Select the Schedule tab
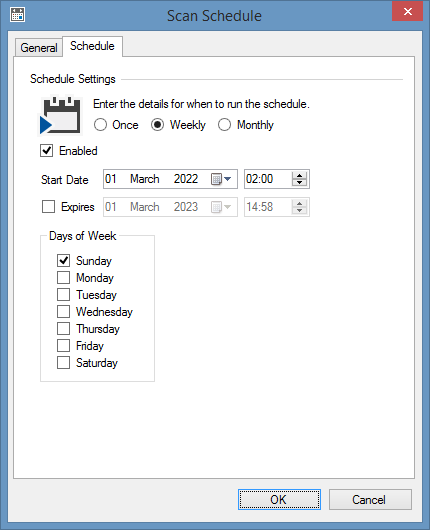The width and height of the screenshot is (430, 530). pos(92,46)
